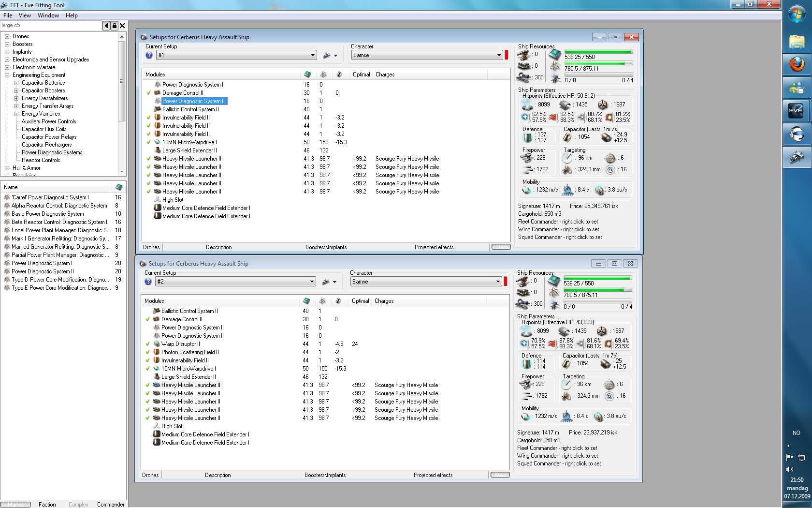The width and height of the screenshot is (812, 508).
Task: Expand the Drones category in the tree
Action: [7, 36]
